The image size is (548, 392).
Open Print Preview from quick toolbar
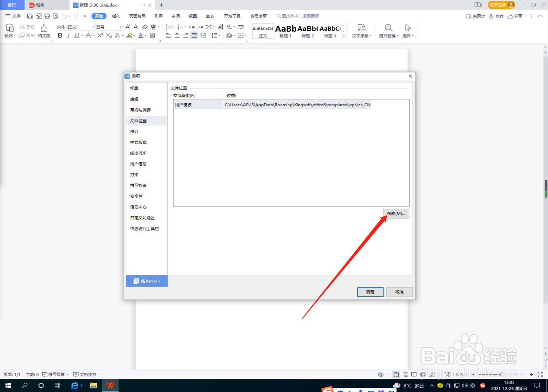pos(56,16)
